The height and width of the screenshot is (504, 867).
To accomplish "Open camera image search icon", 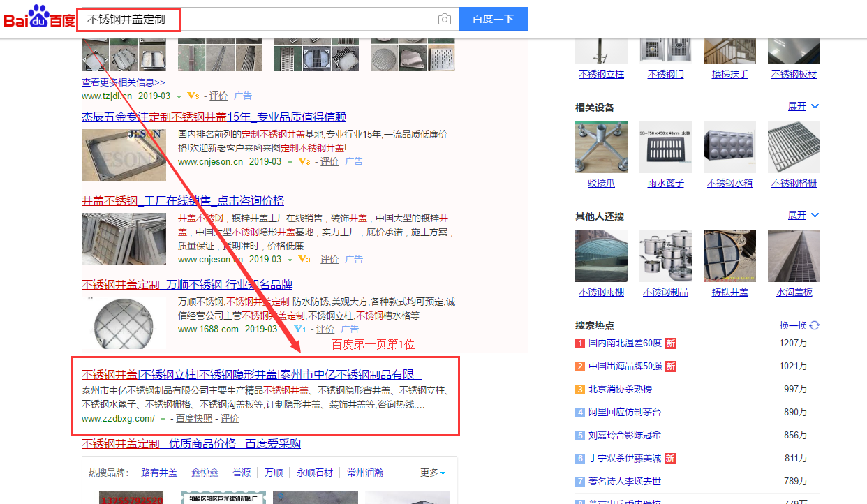I will [x=445, y=20].
